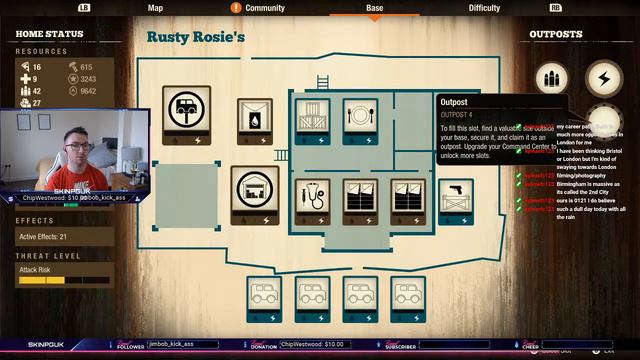Select the empty Outpost 4 slot
The image size is (640, 360).
click(604, 121)
